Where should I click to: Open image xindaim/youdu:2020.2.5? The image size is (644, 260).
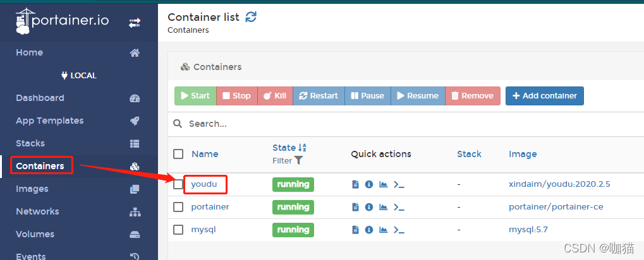tap(559, 184)
